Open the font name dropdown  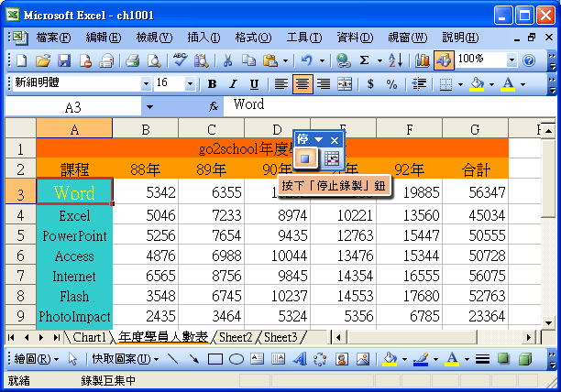point(146,84)
